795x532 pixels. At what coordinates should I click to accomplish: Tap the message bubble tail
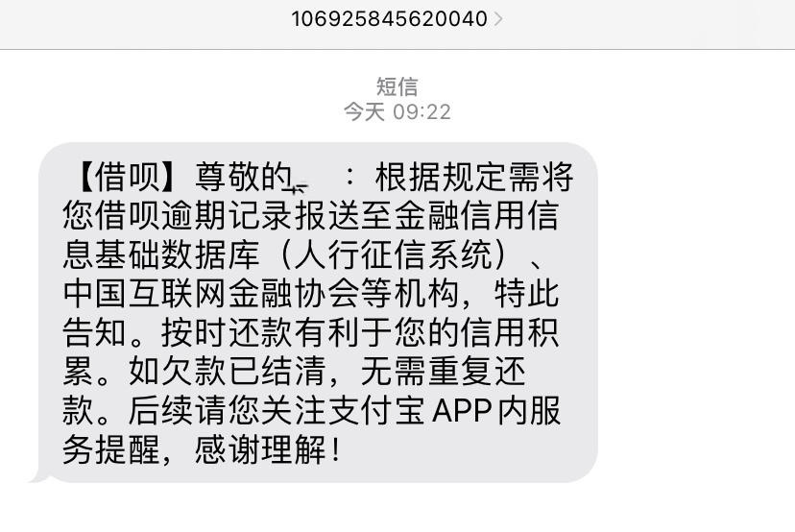click(x=39, y=475)
